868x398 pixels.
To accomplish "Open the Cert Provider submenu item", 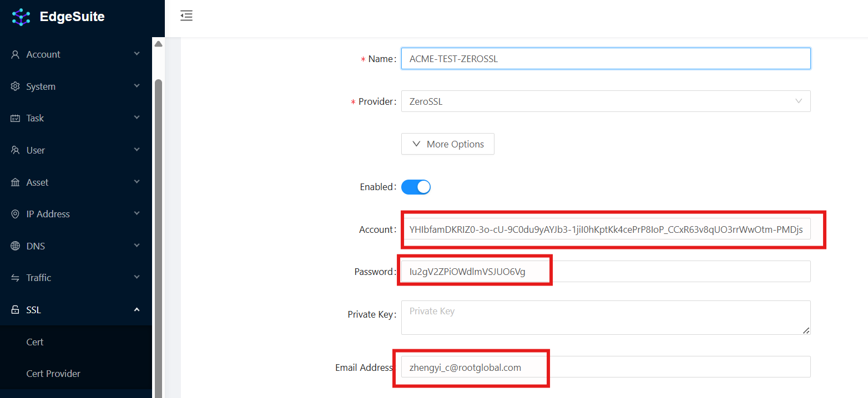I will point(53,374).
